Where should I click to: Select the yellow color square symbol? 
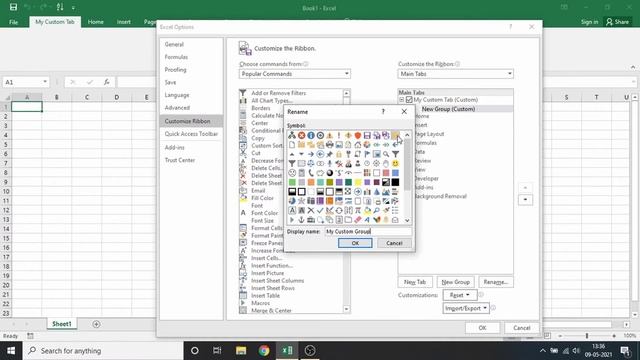click(x=358, y=182)
